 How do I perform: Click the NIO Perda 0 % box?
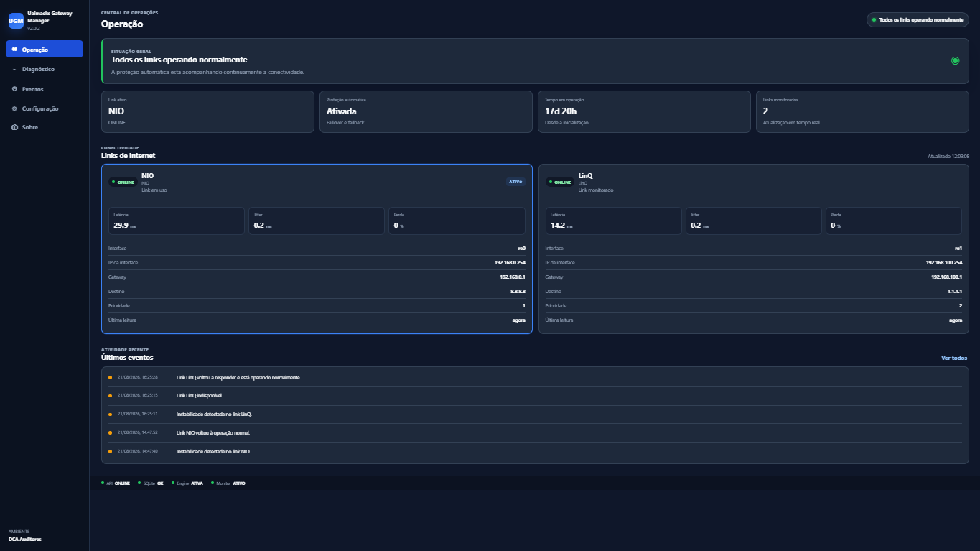coord(457,221)
